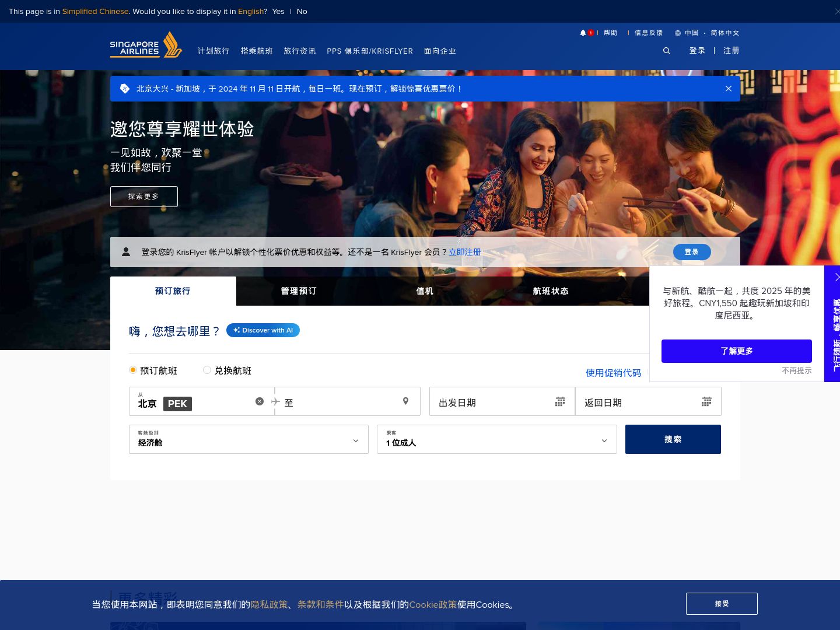Click the 立即注册 link
This screenshot has width=840, height=630.
tap(465, 252)
